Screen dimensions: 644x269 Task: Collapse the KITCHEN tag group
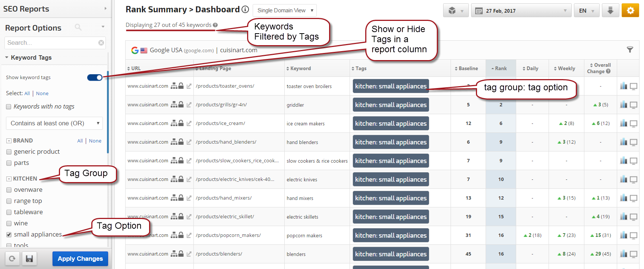pos(9,179)
